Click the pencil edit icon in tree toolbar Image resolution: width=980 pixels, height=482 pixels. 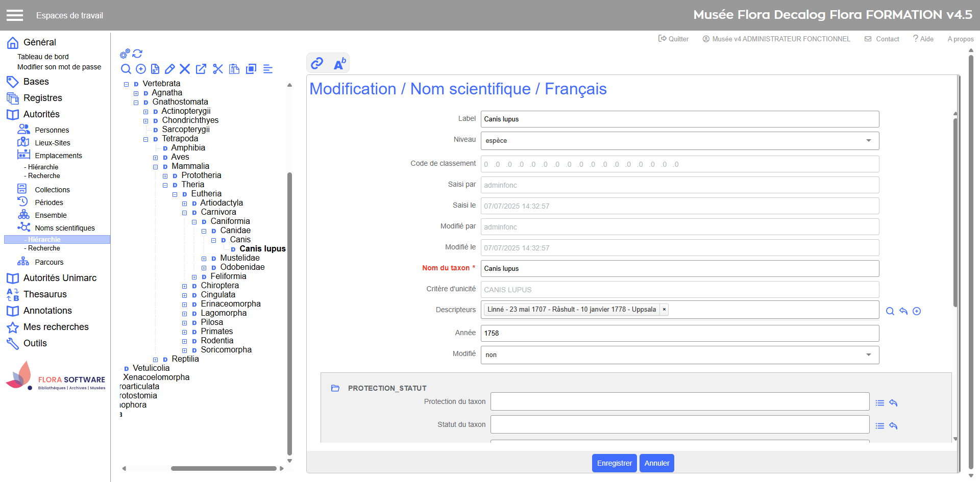click(170, 69)
